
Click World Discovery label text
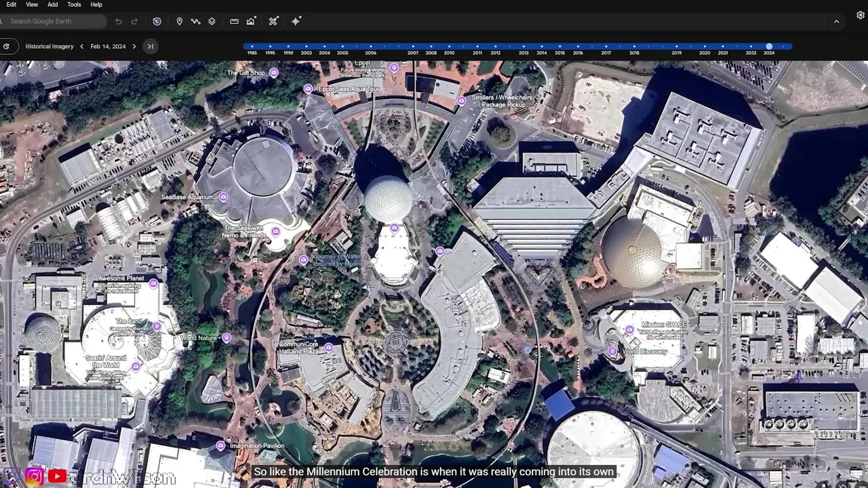coord(646,352)
